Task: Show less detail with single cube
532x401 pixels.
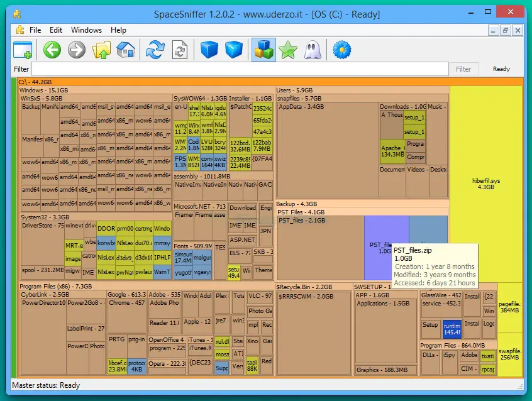Action: [209, 50]
